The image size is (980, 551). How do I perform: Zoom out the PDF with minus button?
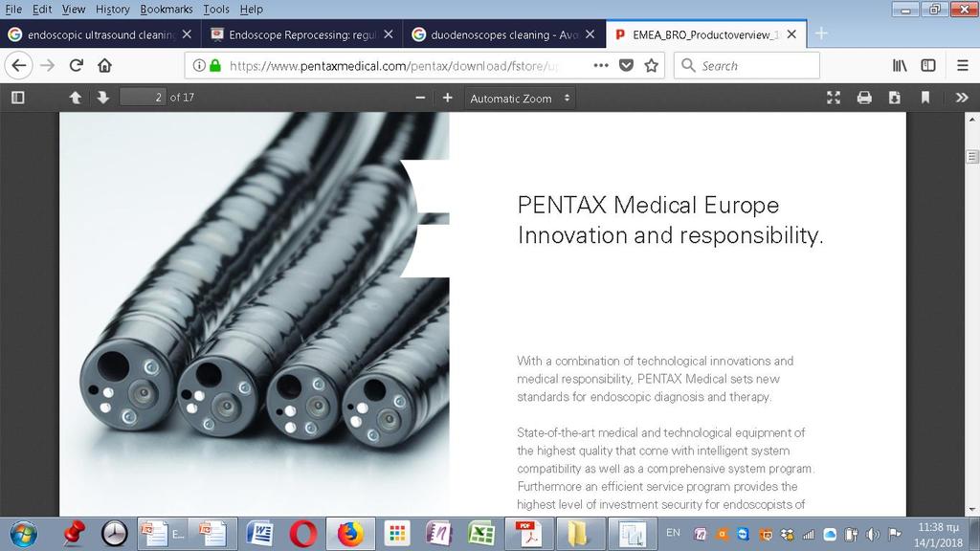pyautogui.click(x=420, y=98)
